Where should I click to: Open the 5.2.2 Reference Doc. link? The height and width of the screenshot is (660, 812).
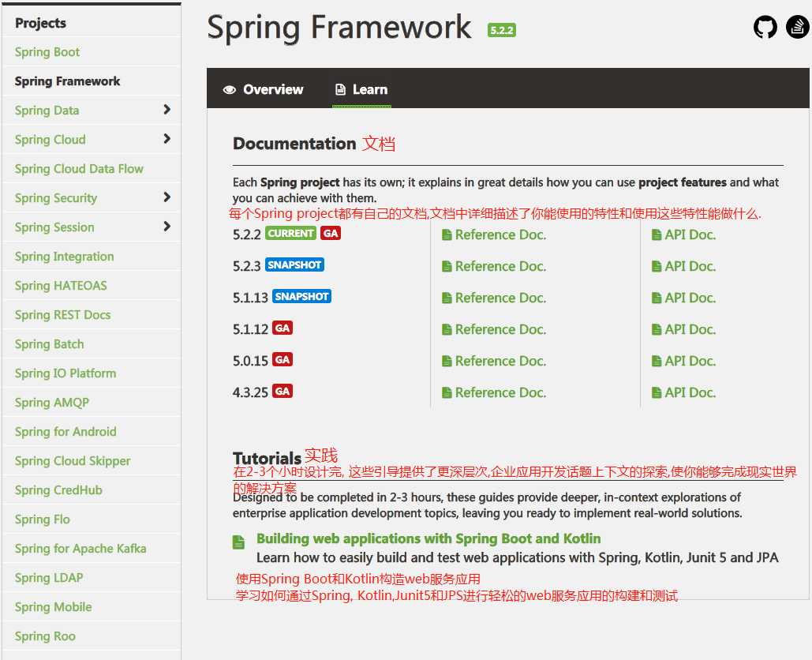[494, 234]
